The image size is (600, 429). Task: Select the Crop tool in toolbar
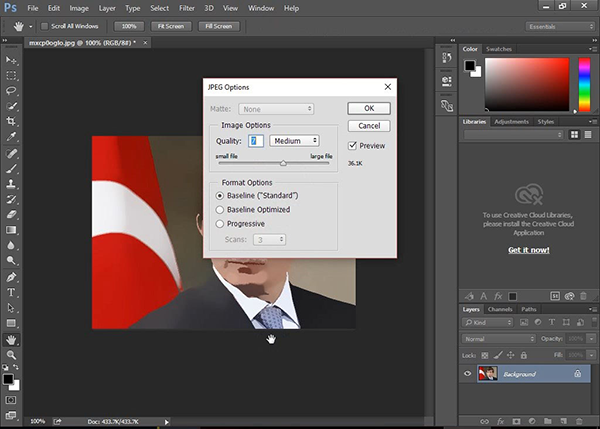tap(11, 121)
